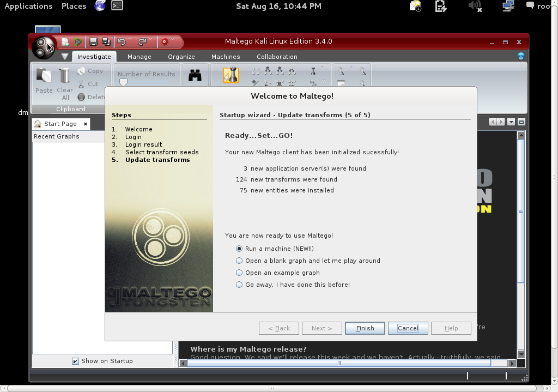The image size is (558, 392).
Task: Save the graph with single disk icon
Action: (93, 41)
